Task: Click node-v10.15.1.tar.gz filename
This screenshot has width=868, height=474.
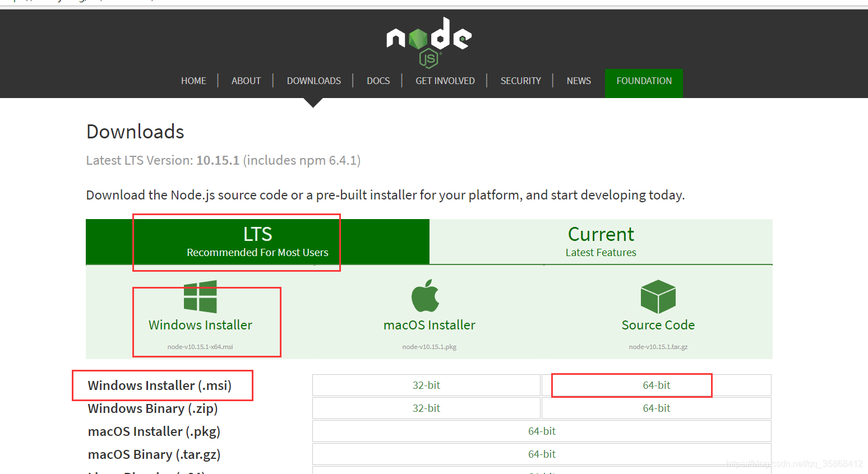Action: [x=658, y=347]
